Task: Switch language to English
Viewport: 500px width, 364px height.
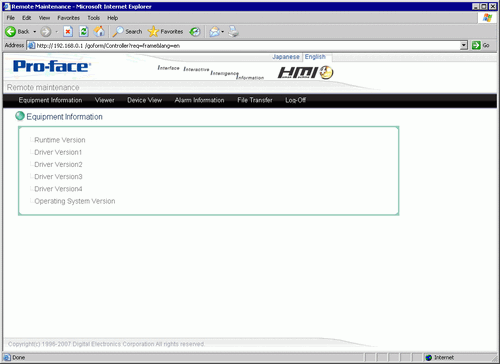Action: click(x=315, y=57)
